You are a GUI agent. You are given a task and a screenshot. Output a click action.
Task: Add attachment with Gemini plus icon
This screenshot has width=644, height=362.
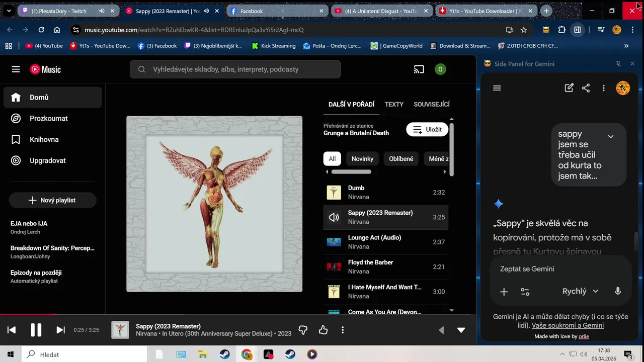tap(504, 292)
